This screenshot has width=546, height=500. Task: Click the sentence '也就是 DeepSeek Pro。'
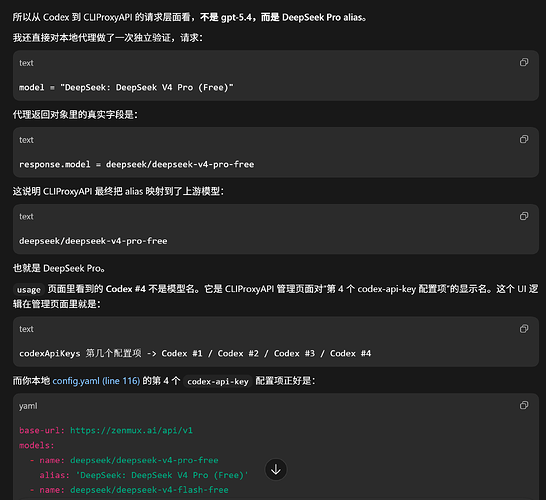click(59, 268)
